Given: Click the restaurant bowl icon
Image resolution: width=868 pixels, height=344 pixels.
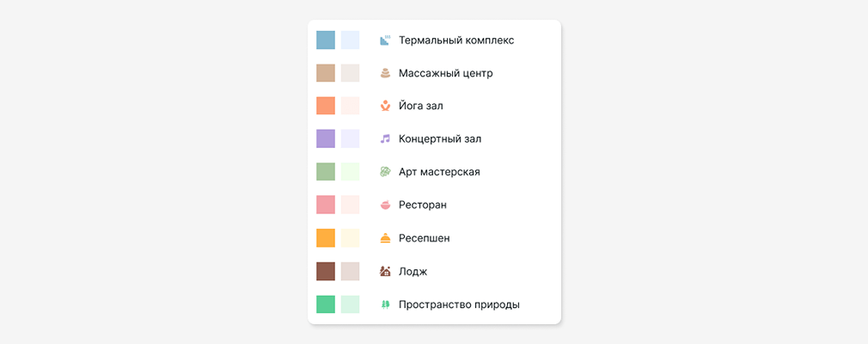Looking at the screenshot, I should click(385, 205).
